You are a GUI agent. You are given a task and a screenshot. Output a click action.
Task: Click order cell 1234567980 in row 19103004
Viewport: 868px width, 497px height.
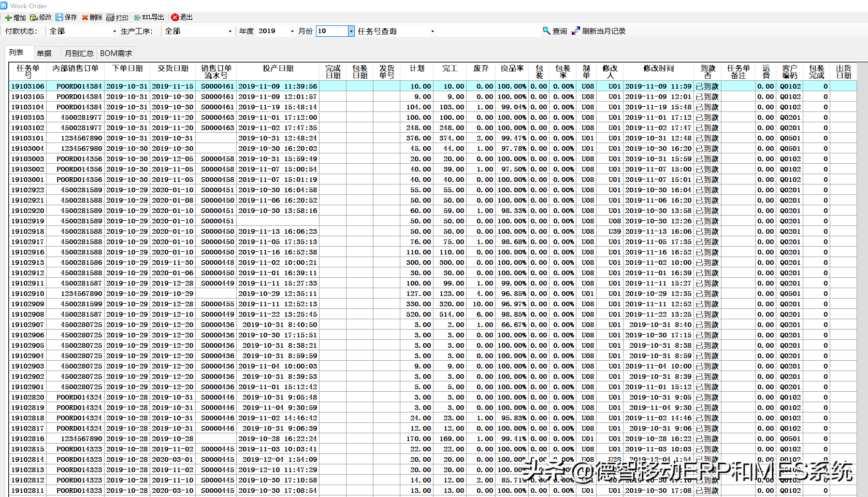pos(75,148)
